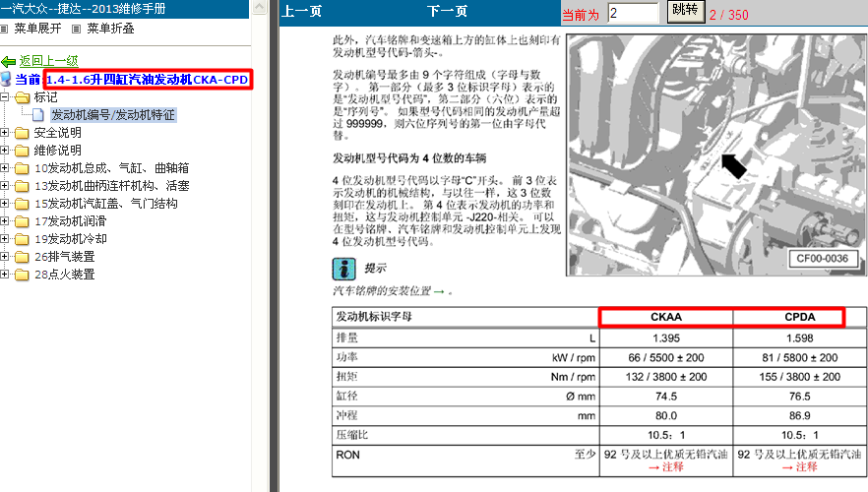Screen dimensions: 868x492
Task: Click the folder icon beside 维修说明
Action: [22, 151]
